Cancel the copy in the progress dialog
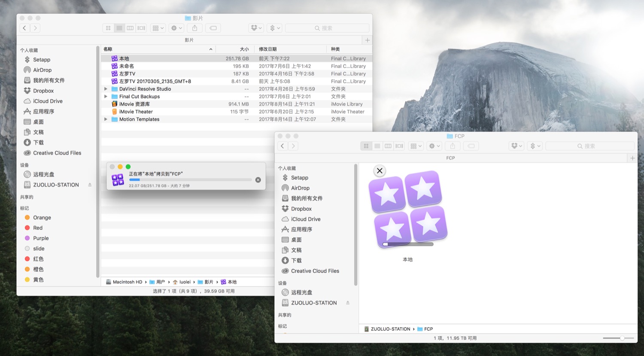The height and width of the screenshot is (356, 644). point(258,180)
